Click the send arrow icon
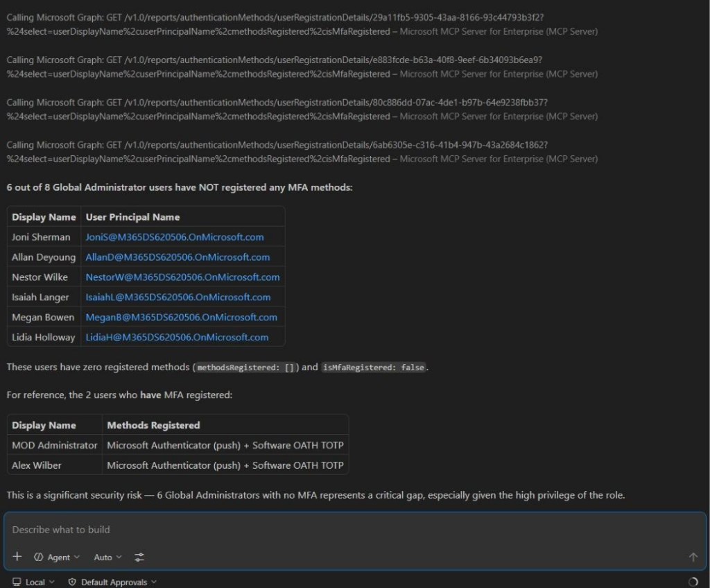 coord(693,557)
